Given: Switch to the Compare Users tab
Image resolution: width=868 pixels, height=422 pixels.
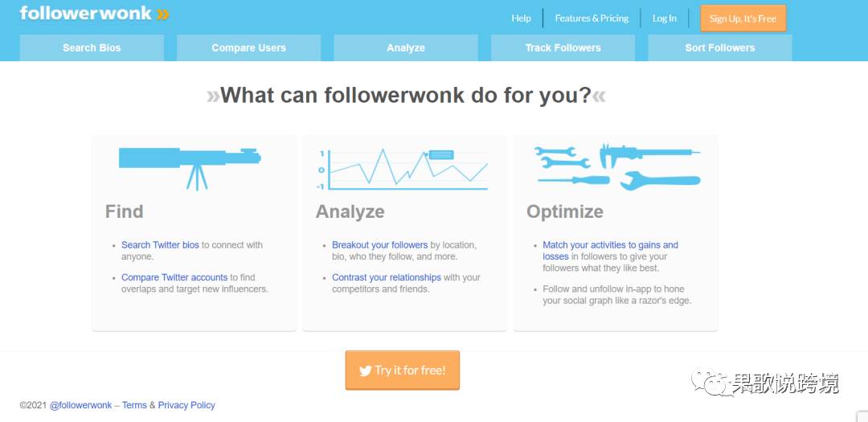Looking at the screenshot, I should [x=248, y=47].
